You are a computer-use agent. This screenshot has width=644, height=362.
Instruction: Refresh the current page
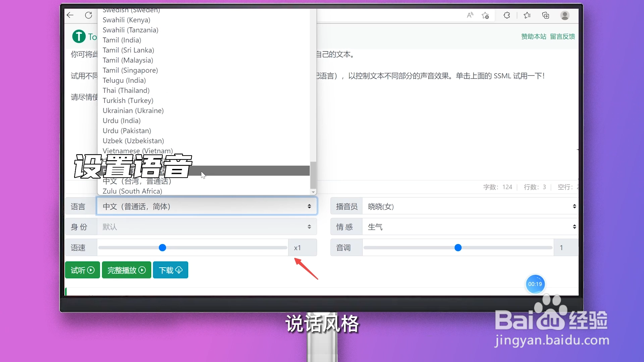(89, 15)
